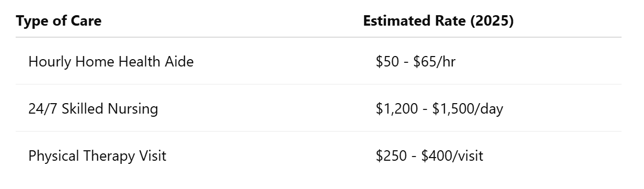Click the "Physical Therapy Visit" cell
This screenshot has width=644, height=189.
[97, 156]
